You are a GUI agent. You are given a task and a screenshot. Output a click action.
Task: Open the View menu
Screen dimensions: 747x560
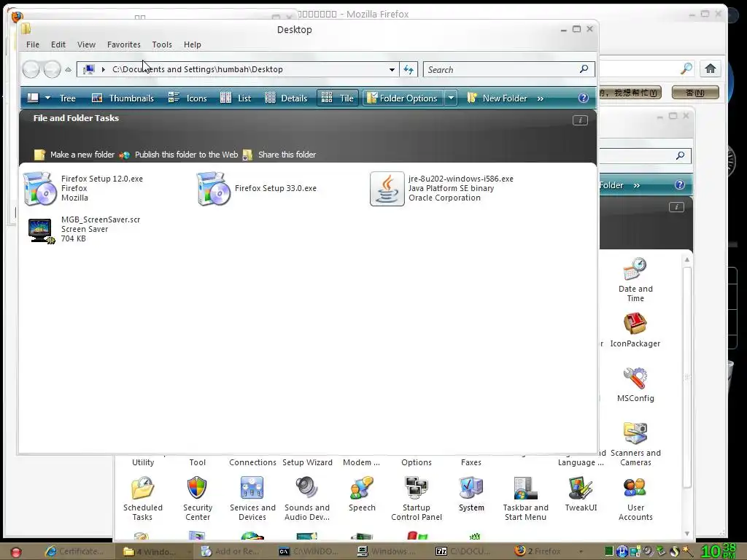tap(86, 44)
